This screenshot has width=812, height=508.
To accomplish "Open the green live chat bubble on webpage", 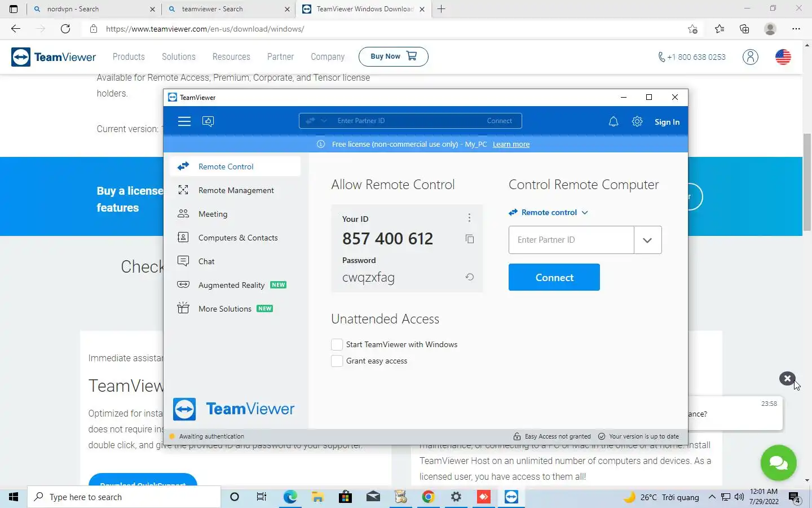I will (x=778, y=463).
